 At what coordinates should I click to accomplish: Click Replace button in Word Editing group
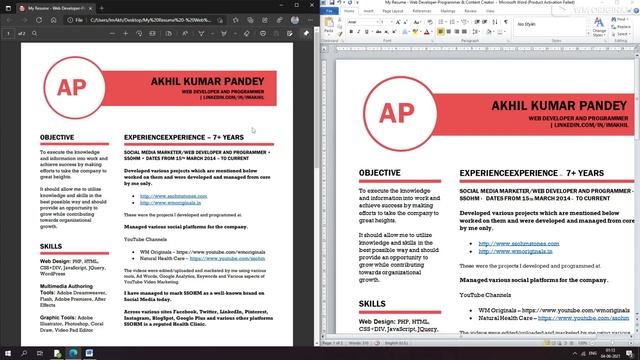coord(621,27)
